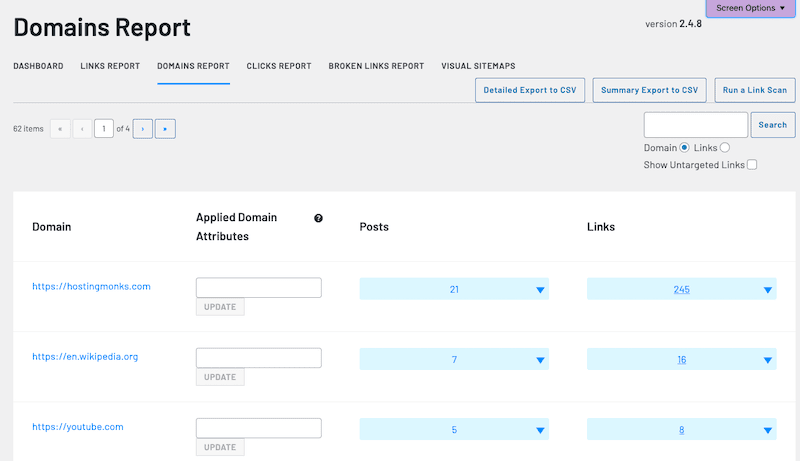
Task: Enable Show Untargeted Links checkbox
Action: 752,165
